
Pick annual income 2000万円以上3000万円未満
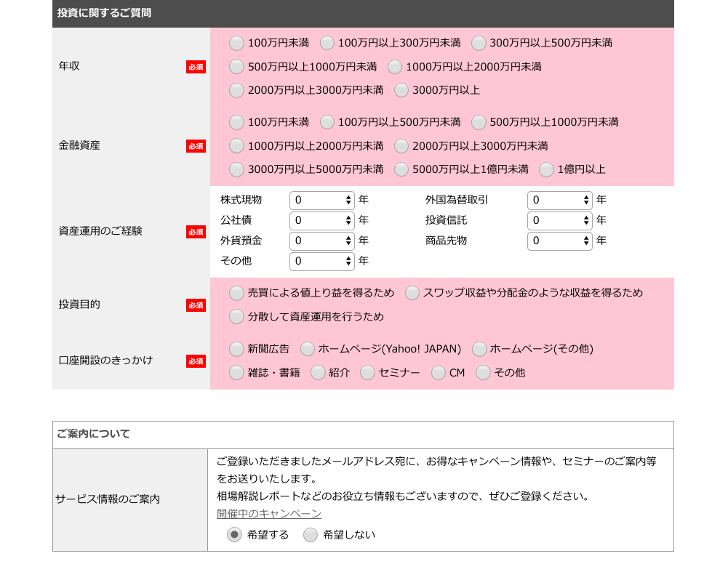click(x=236, y=90)
